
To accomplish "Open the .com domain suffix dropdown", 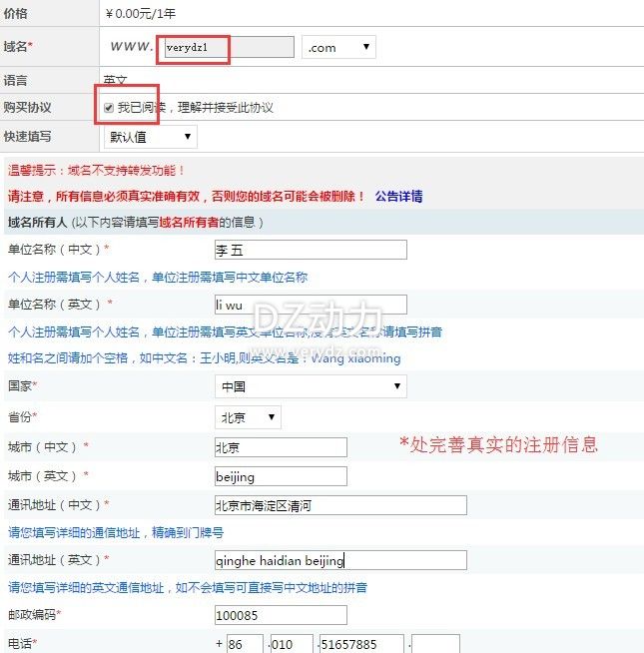I will click(x=338, y=47).
